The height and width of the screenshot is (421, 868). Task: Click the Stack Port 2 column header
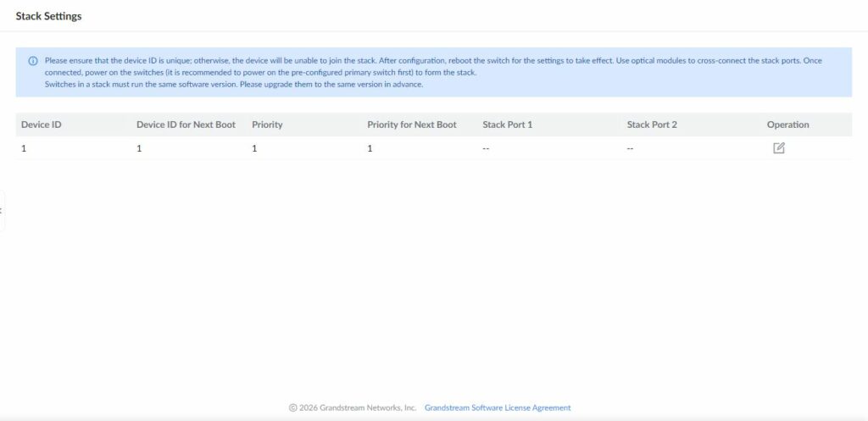coord(652,125)
